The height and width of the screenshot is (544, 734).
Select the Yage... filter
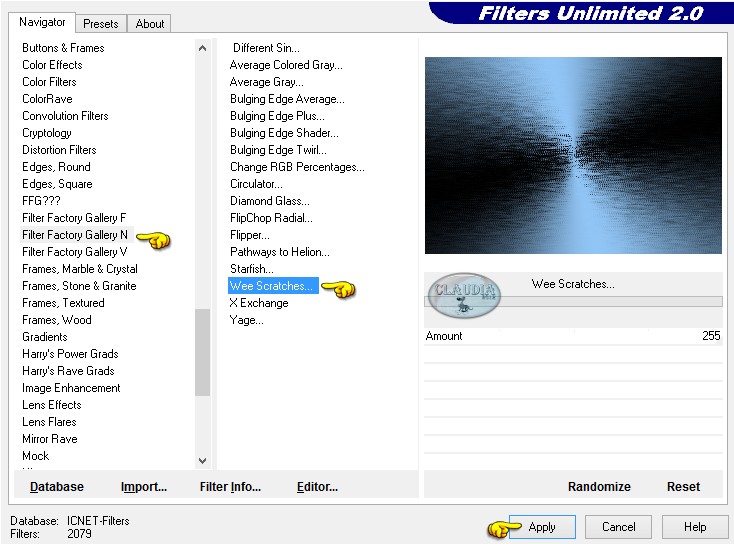246,320
